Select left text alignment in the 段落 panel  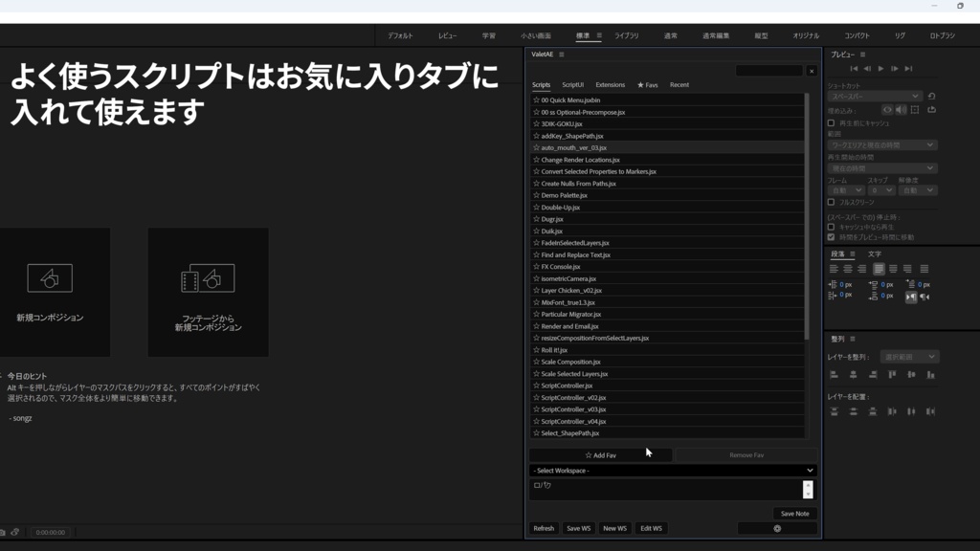point(834,269)
